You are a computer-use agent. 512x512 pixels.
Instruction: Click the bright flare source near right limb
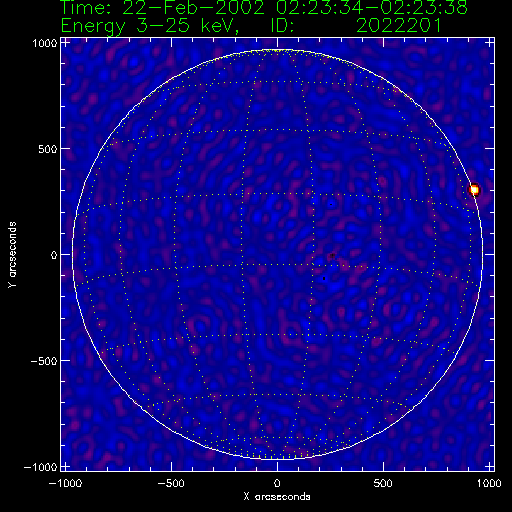[x=474, y=190]
